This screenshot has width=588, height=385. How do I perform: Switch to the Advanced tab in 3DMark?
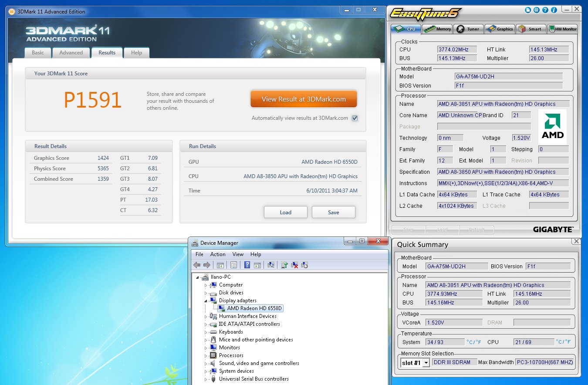click(71, 53)
